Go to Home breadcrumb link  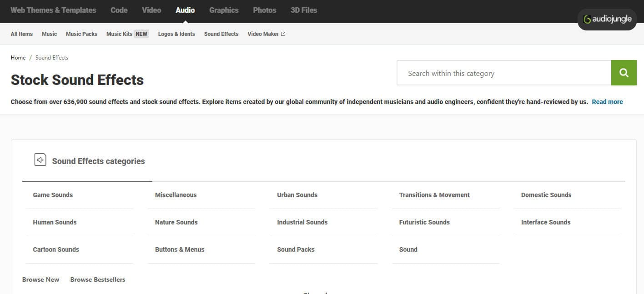pos(18,58)
